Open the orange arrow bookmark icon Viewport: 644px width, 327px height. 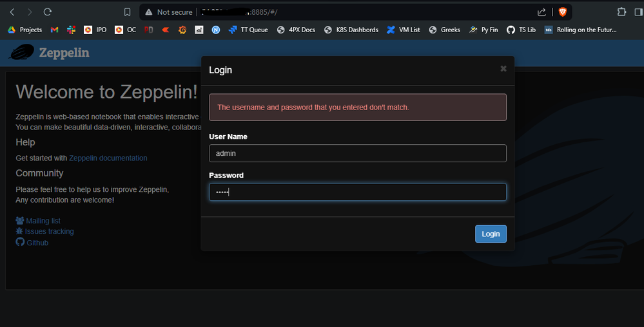click(166, 30)
